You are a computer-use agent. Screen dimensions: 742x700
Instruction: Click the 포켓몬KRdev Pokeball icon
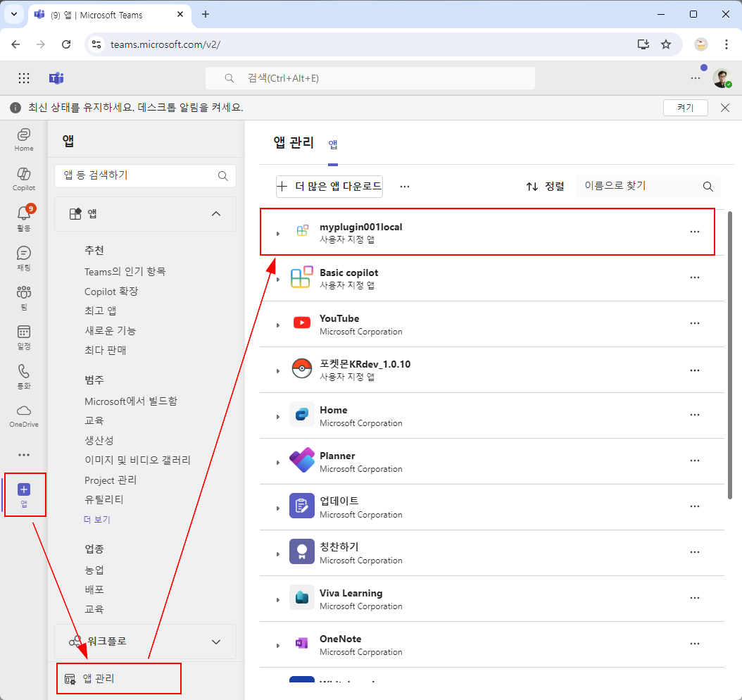(302, 369)
